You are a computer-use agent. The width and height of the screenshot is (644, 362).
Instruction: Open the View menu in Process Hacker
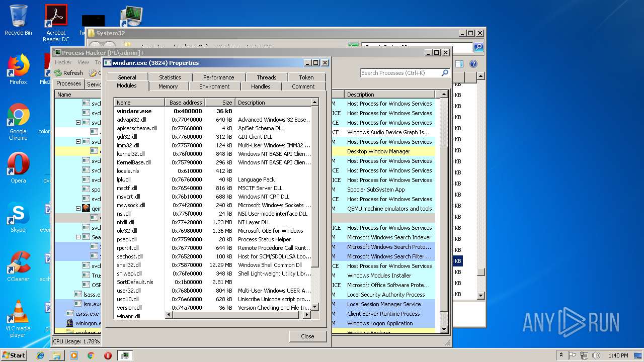pos(83,62)
